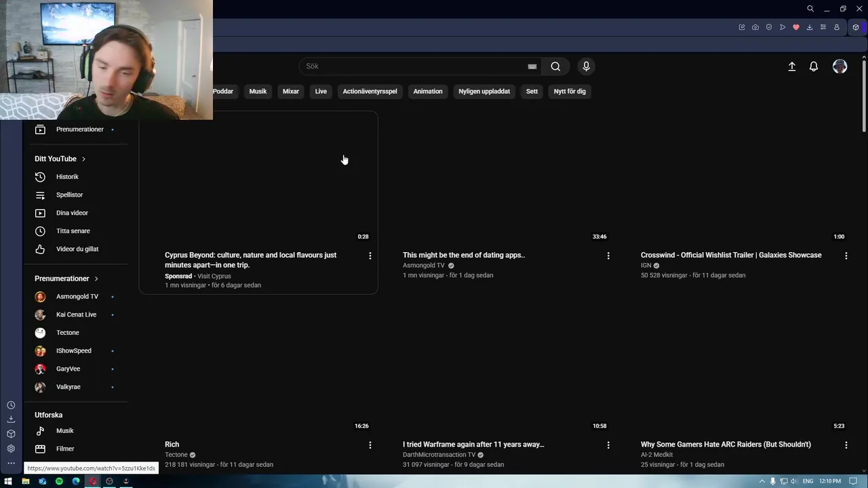The height and width of the screenshot is (488, 868).
Task: Open Spotify from Windows taskbar
Action: [x=59, y=481]
